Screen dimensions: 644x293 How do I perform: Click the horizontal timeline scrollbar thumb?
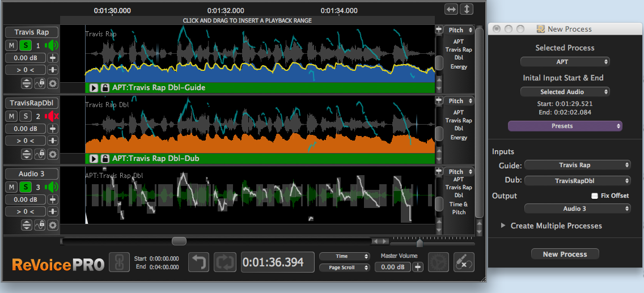[x=179, y=241]
